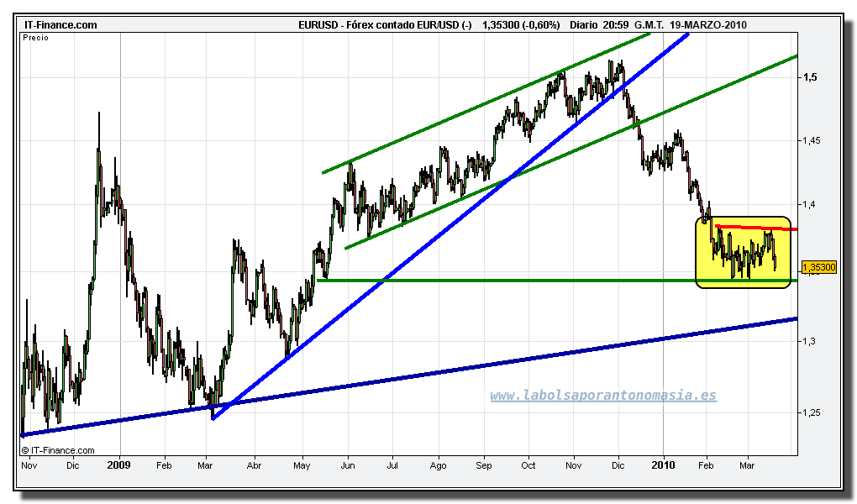
Task: Click the Precio axis label
Action: 35,38
